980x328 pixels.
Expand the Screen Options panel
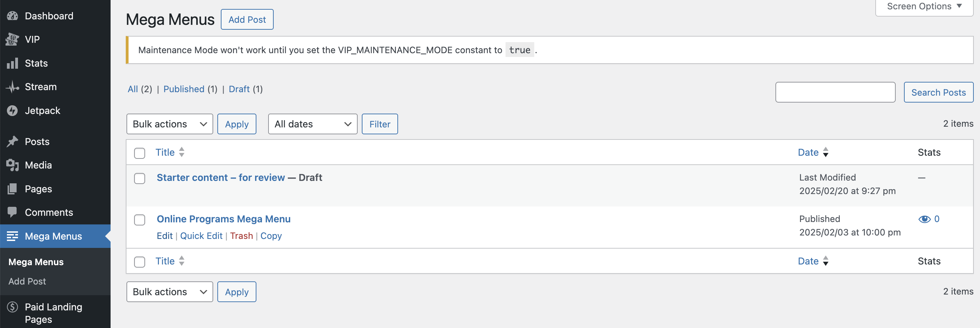[x=924, y=7]
